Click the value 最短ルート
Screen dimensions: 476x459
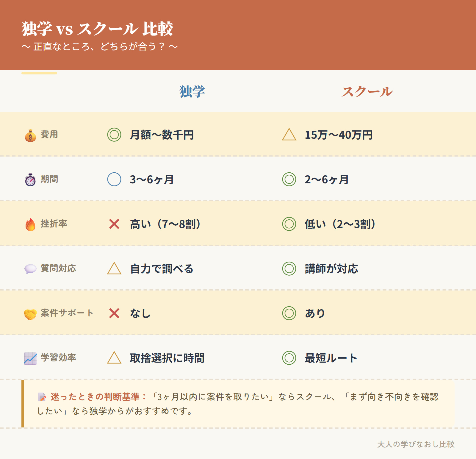[331, 358]
